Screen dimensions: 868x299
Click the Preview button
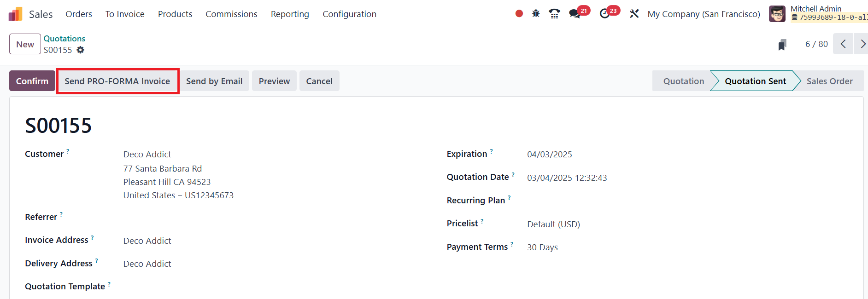click(x=274, y=81)
